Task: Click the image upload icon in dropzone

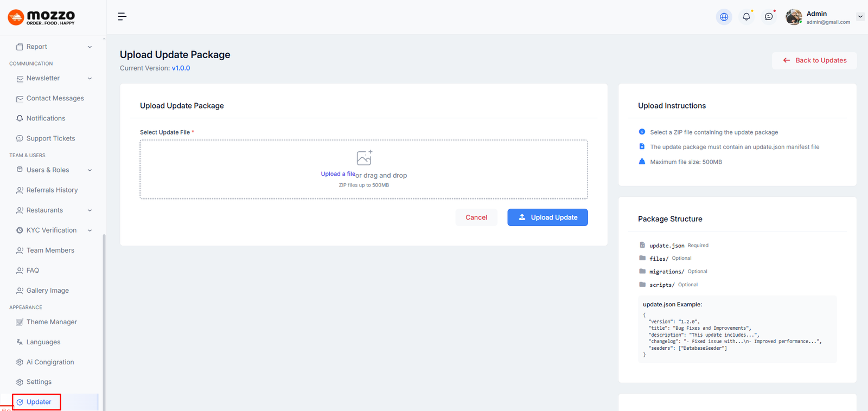Action: point(364,158)
